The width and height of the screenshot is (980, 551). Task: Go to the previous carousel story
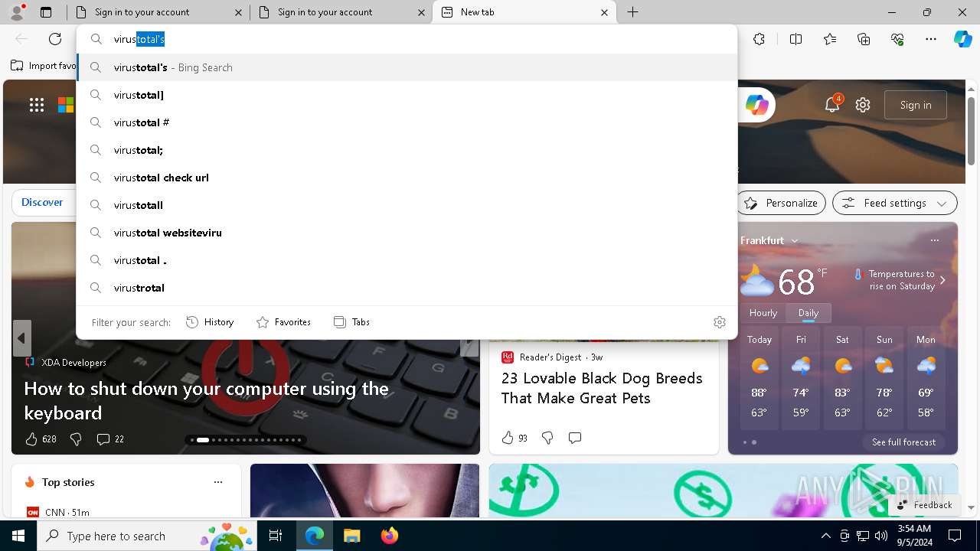21,337
